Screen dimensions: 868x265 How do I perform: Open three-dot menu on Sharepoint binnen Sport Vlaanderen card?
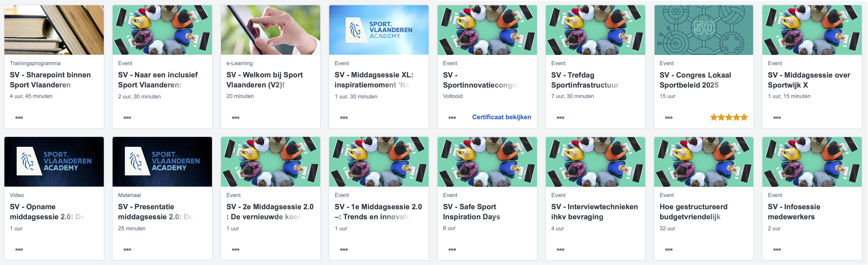pos(19,118)
